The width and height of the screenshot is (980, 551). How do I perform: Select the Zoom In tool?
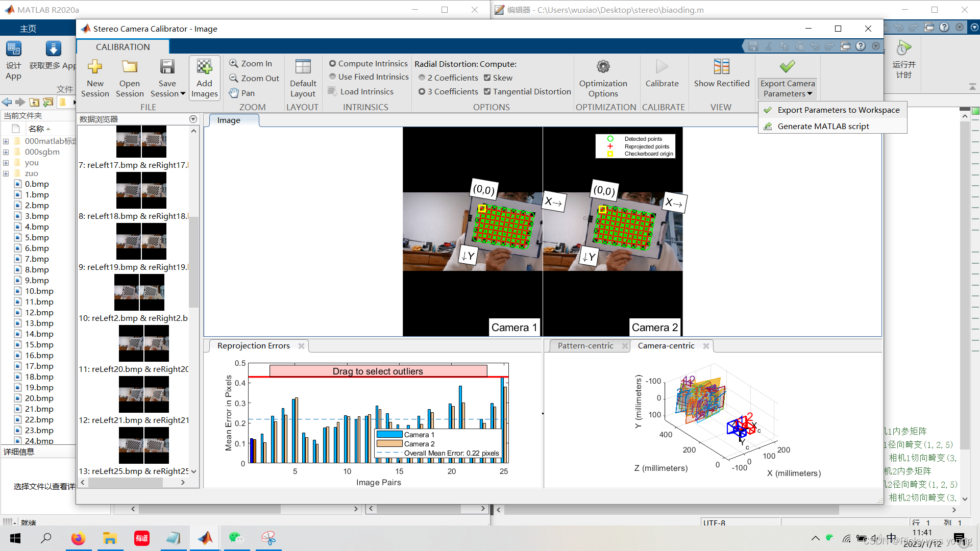pos(251,63)
